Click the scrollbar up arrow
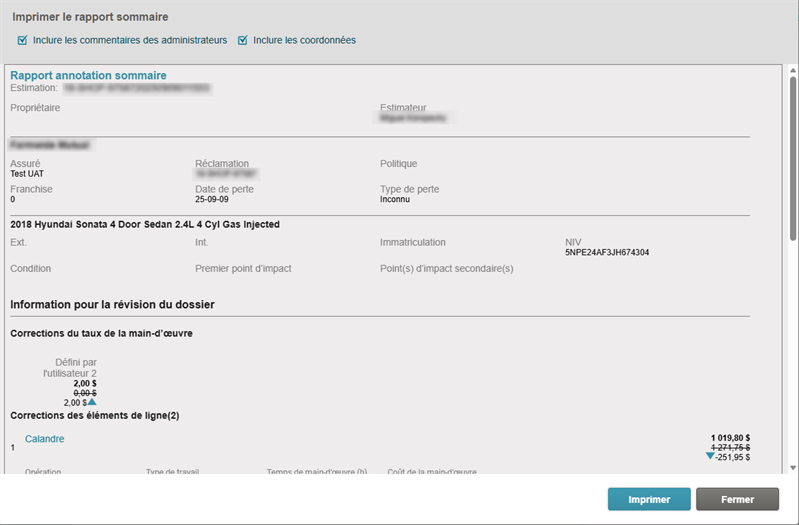This screenshot has width=799, height=525. point(792,72)
